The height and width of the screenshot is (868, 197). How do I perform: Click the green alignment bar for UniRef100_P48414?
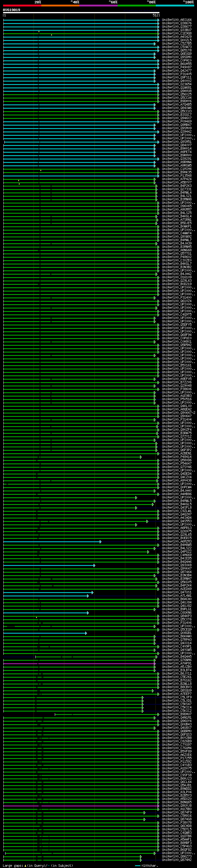72,457
